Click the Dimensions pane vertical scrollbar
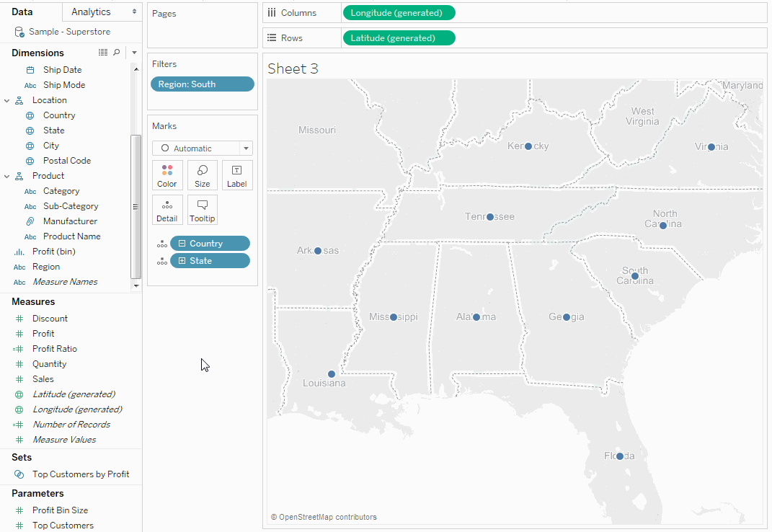The image size is (772, 532). pyautogui.click(x=136, y=205)
